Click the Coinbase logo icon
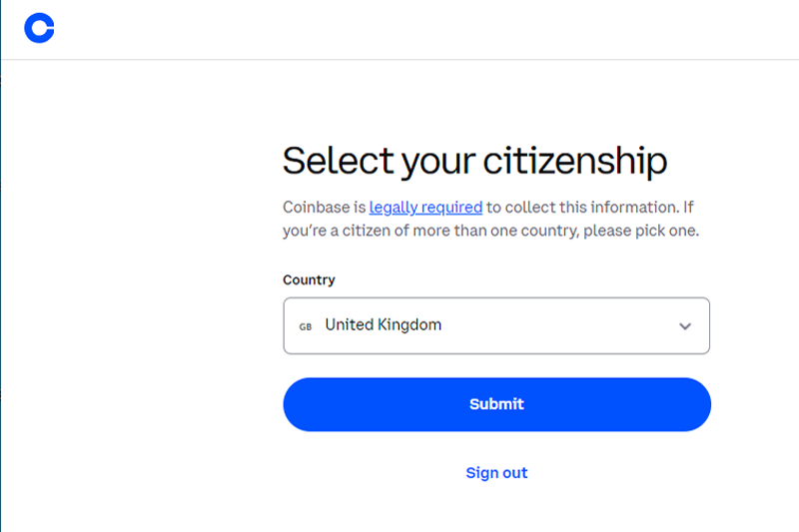The width and height of the screenshot is (799, 532). tap(39, 28)
